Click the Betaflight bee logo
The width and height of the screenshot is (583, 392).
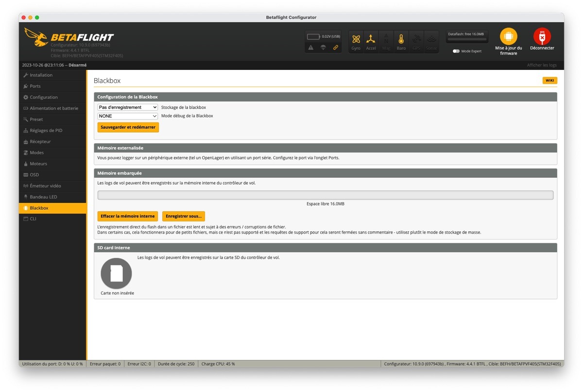tap(36, 37)
